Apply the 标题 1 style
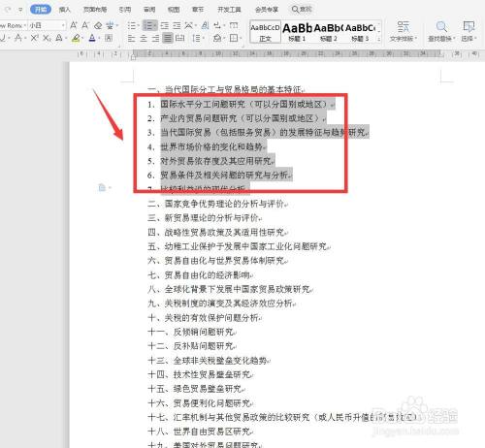 [297, 32]
